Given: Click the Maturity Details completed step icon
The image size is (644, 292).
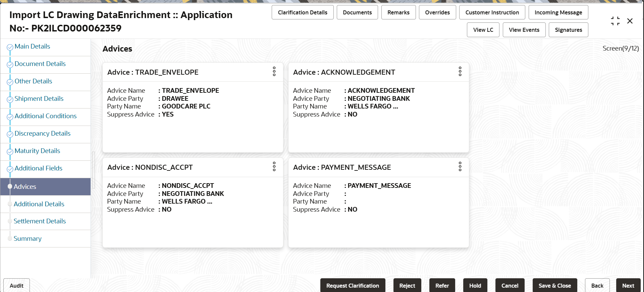Looking at the screenshot, I should coord(10,152).
